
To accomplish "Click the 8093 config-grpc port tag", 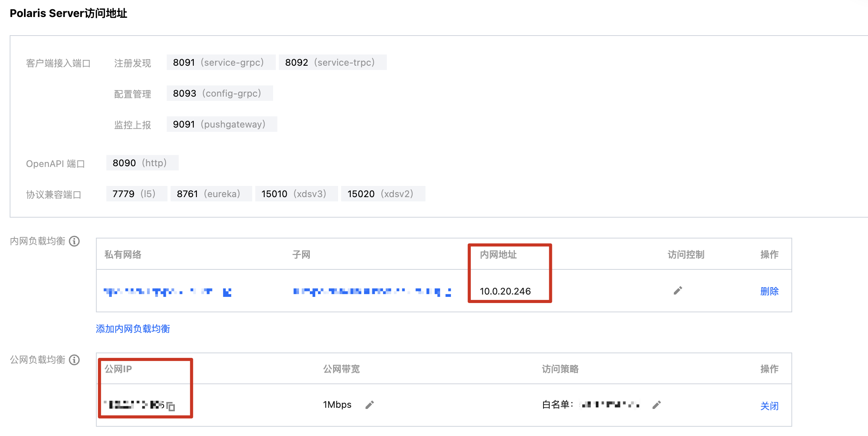I will pos(219,94).
